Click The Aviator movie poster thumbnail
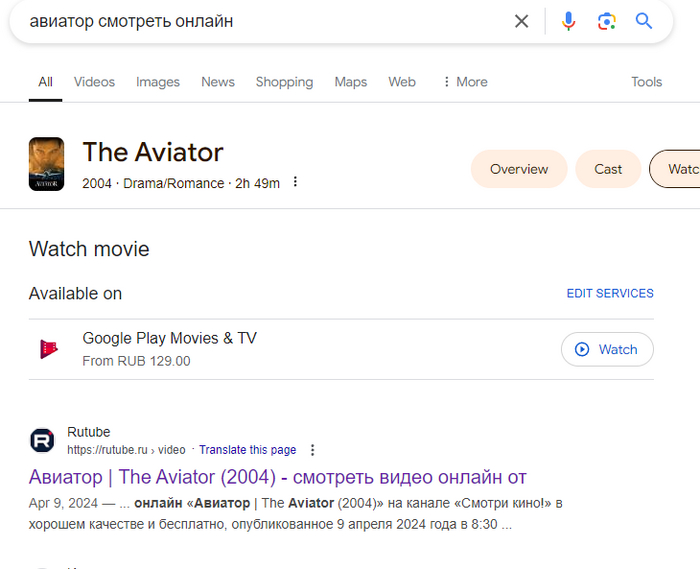Image resolution: width=700 pixels, height=569 pixels. 46,164
